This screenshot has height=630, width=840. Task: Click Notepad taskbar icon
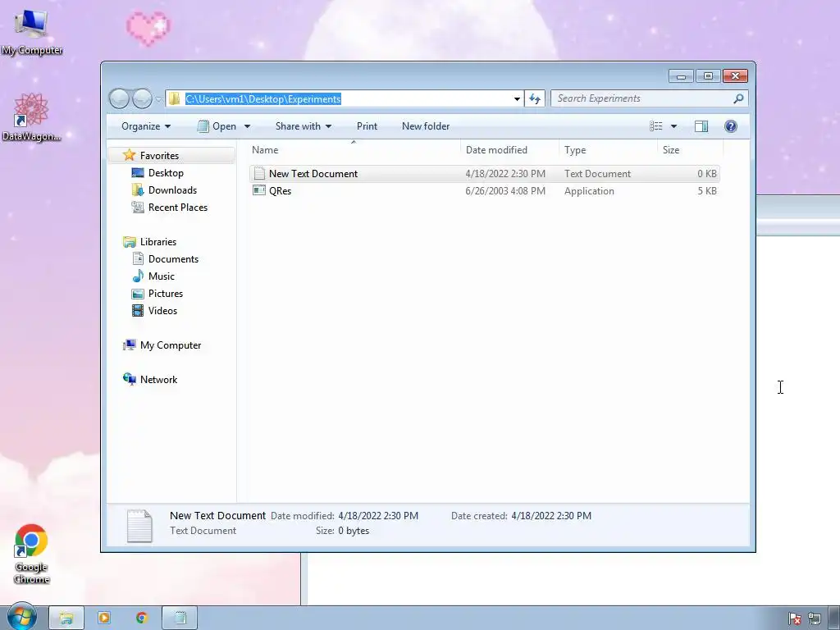[180, 619]
